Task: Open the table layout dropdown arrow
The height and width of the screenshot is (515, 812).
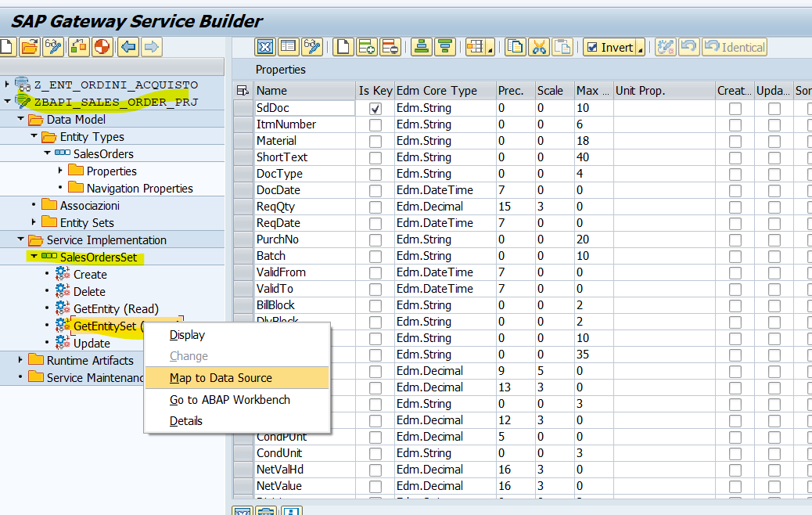Action: tap(490, 50)
